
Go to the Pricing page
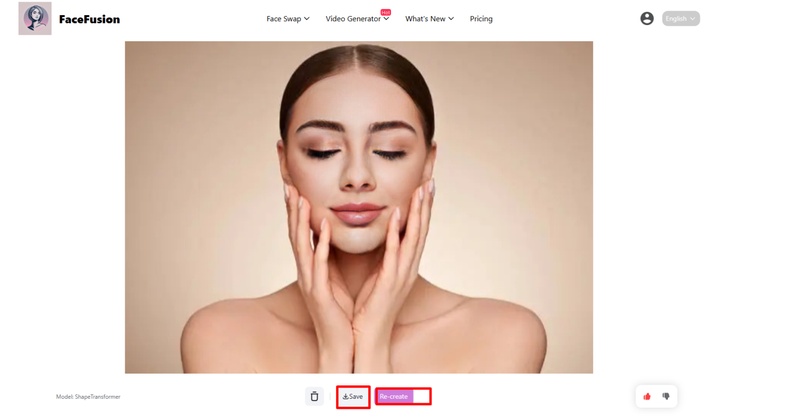tap(481, 19)
